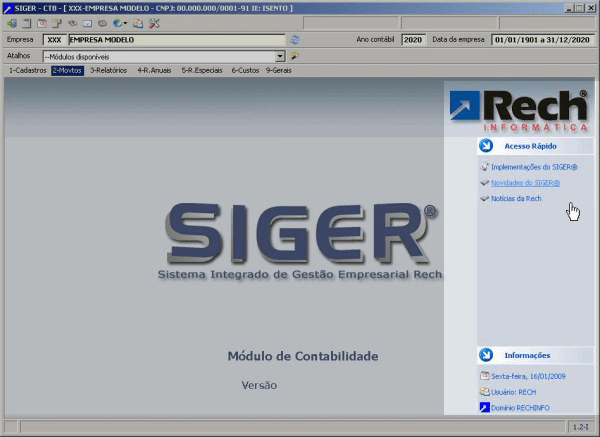
Task: Click the refresh icon beside EMPRESA MODELO
Action: coord(294,40)
